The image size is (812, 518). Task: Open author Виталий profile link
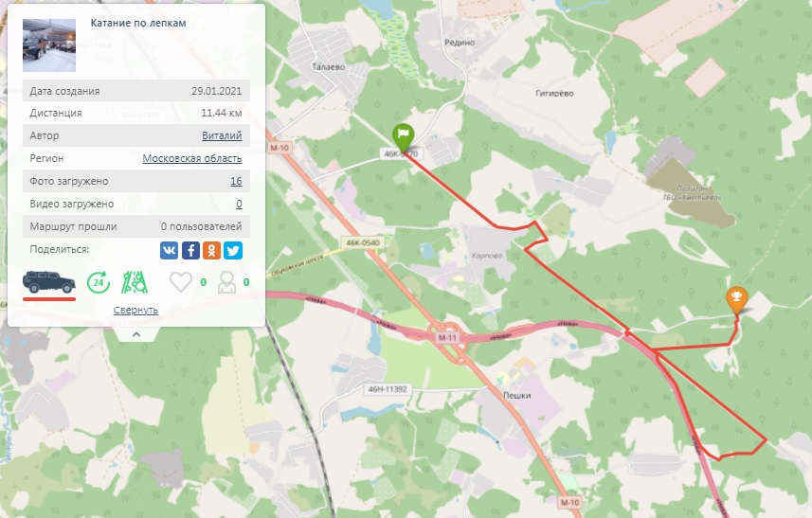[222, 135]
